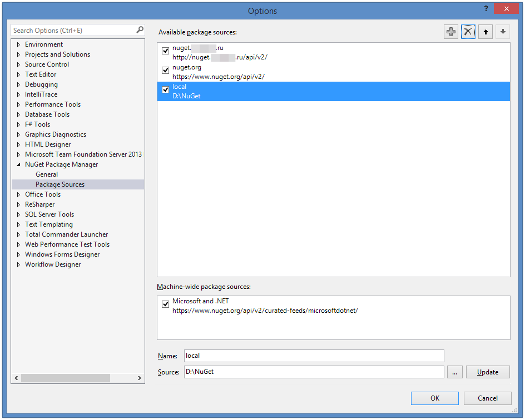Disable the Microsoft and .NET machine-wide source
Viewport: 525px width, 420px height.
point(165,304)
